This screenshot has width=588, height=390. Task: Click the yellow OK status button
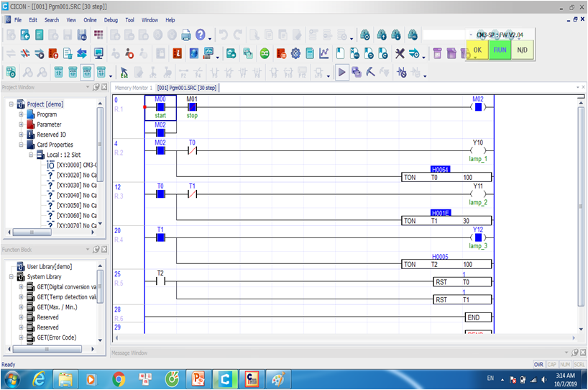coord(477,50)
